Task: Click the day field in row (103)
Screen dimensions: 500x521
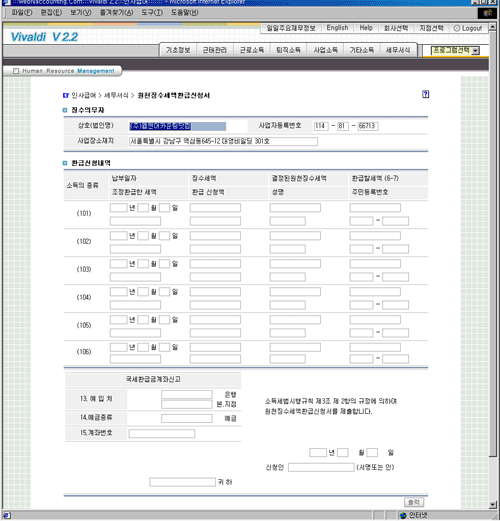Action: [164, 264]
